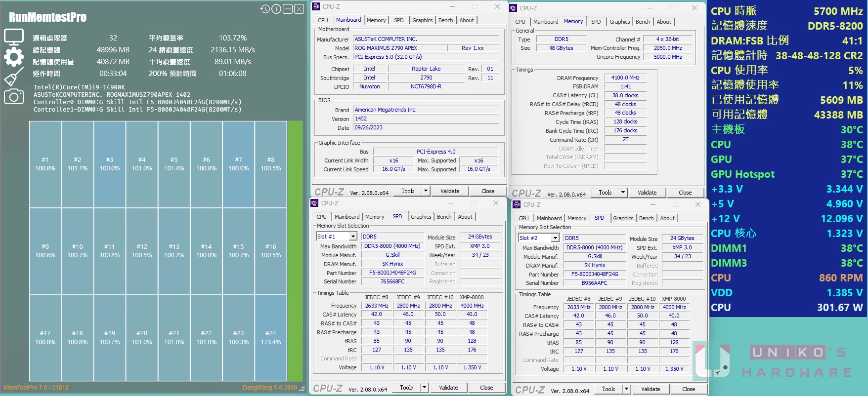Open RunMemtestPro settings gear icon

point(13,57)
